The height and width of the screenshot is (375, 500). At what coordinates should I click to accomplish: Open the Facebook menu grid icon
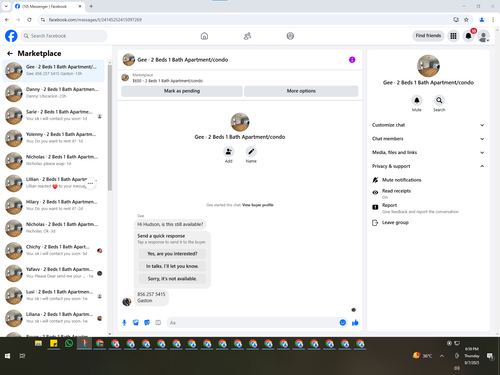pyautogui.click(x=453, y=36)
